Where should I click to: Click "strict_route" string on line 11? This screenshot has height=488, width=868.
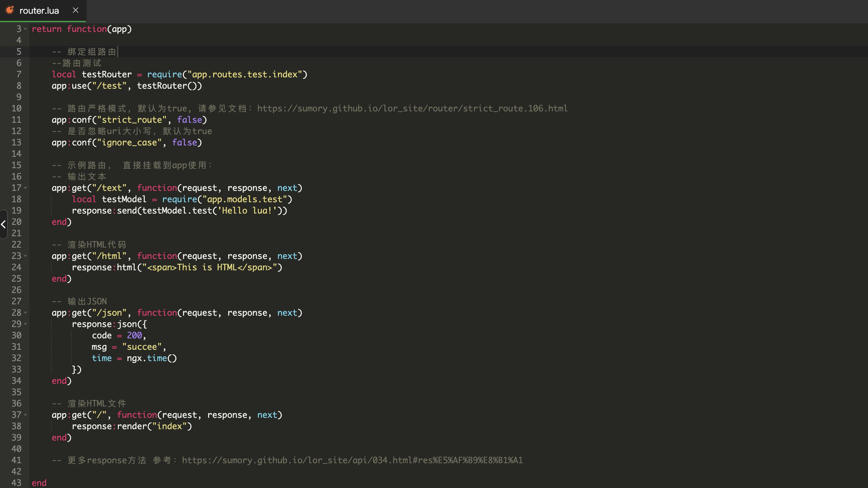132,120
